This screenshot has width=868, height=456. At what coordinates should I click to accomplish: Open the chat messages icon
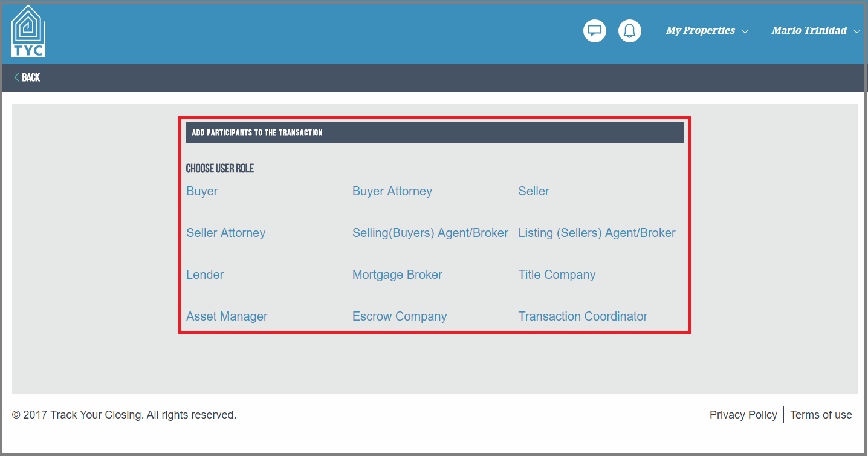(x=594, y=30)
